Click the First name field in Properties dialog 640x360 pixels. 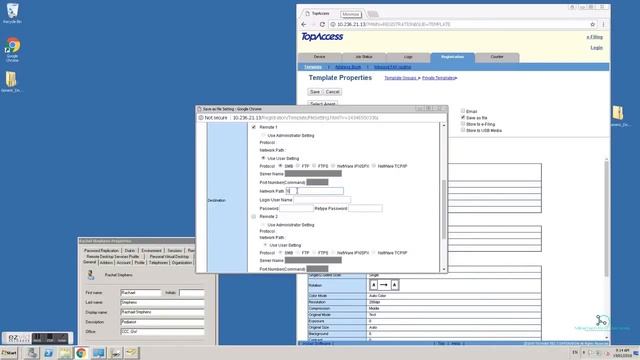pyautogui.click(x=141, y=293)
